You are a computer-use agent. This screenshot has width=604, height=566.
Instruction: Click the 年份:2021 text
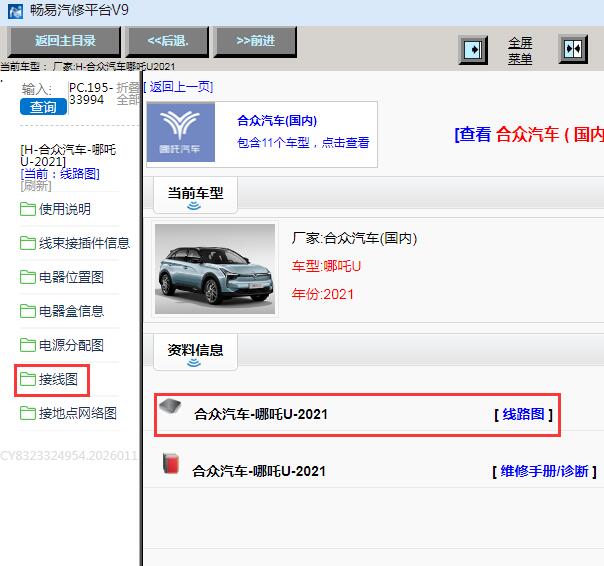322,294
